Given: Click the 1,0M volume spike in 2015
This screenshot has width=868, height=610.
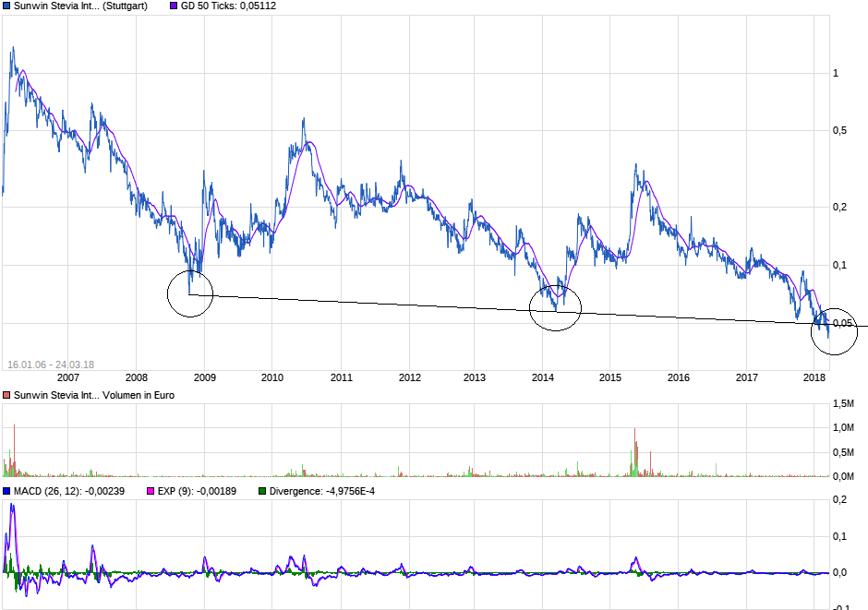Looking at the screenshot, I should point(635,452).
